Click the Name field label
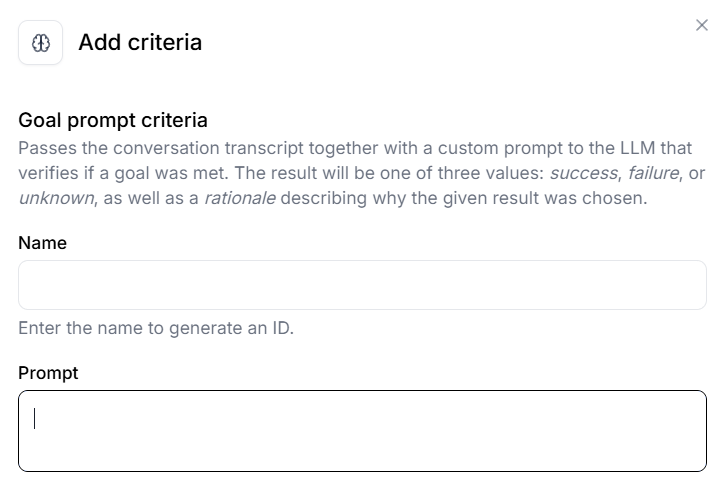 (42, 243)
